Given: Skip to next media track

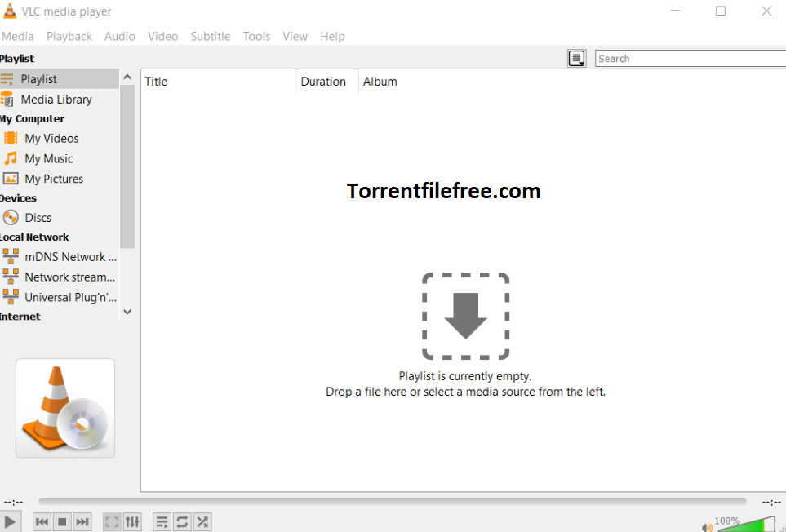Looking at the screenshot, I should click(82, 522).
